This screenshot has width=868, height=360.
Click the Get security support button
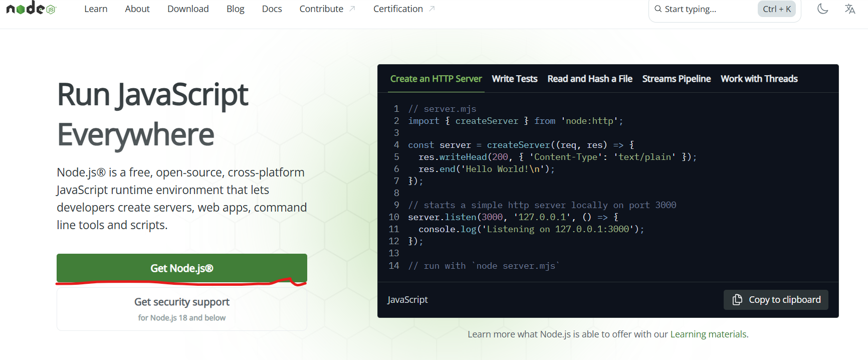[182, 309]
